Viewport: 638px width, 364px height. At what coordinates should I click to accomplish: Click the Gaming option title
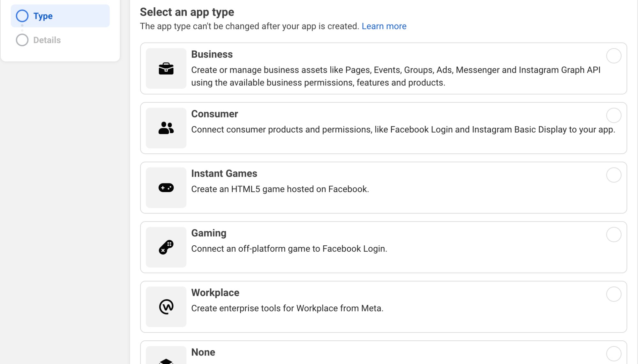[x=209, y=233]
